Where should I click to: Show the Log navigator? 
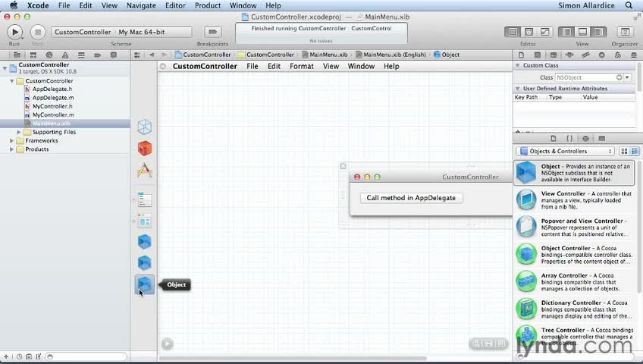pos(114,55)
